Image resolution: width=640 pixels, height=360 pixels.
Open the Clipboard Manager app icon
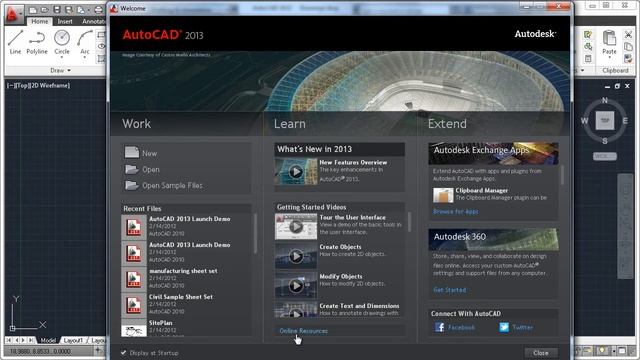tap(443, 195)
